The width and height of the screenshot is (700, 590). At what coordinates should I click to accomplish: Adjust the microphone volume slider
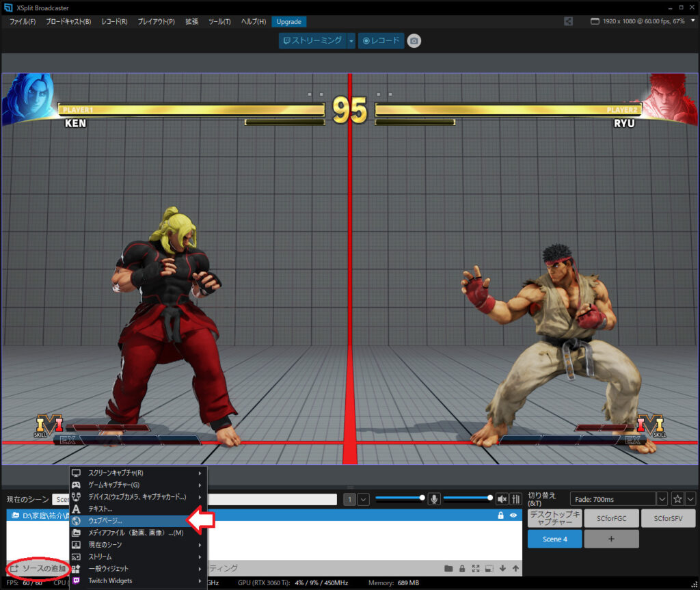[401, 498]
